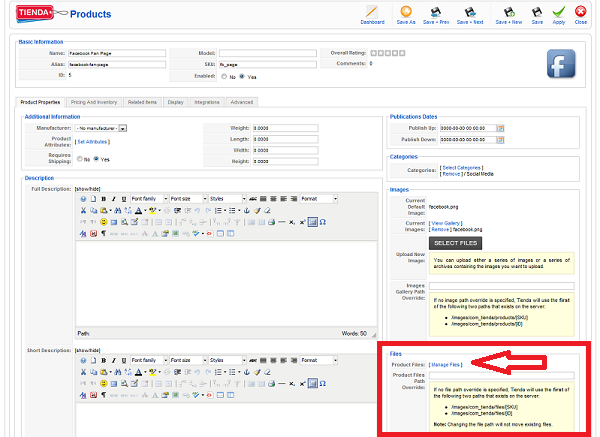Open Format in the Short Description editor
Screen dimensions: 600x437
pos(319,360)
